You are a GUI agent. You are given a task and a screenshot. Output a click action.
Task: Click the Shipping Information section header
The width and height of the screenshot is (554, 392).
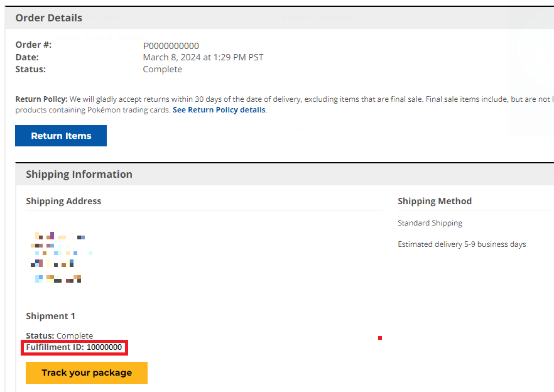[x=79, y=174]
